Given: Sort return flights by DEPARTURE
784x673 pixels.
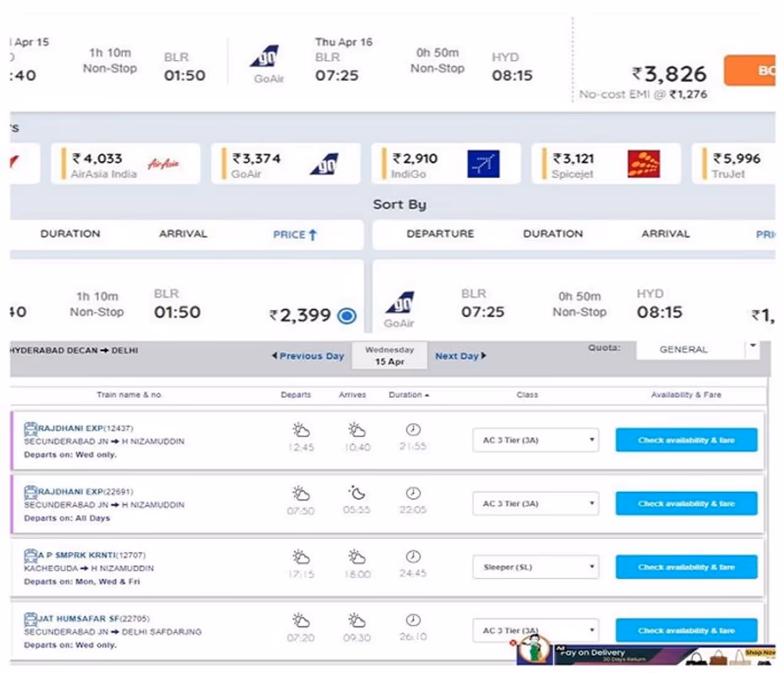Looking at the screenshot, I should [x=440, y=234].
